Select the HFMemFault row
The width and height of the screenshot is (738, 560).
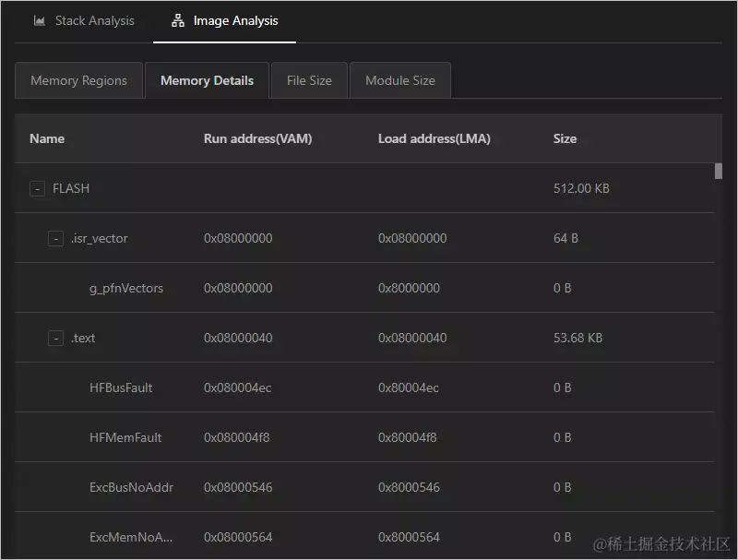click(x=364, y=437)
